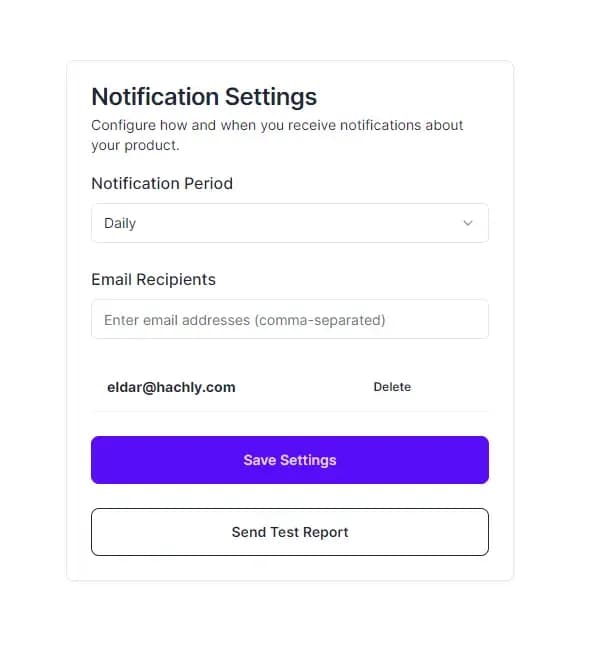Image resolution: width=607 pixels, height=668 pixels.
Task: Expand the period selector showing Daily
Action: click(x=290, y=223)
